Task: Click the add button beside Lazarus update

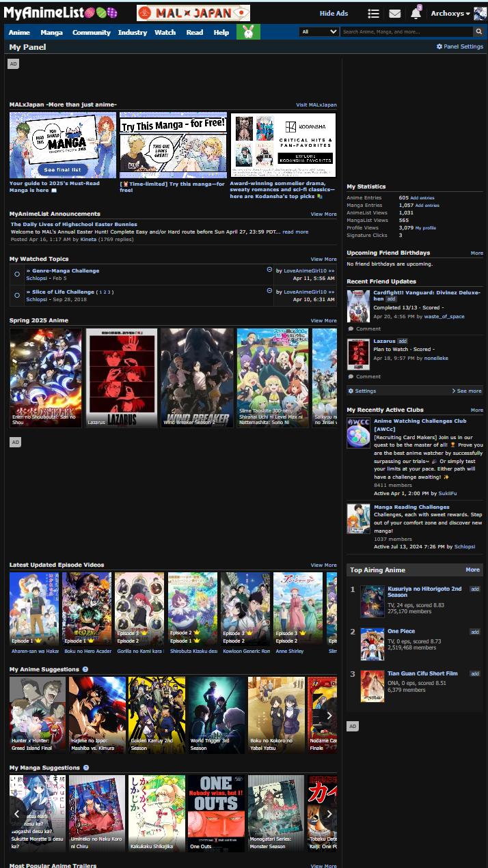Action: [x=403, y=341]
